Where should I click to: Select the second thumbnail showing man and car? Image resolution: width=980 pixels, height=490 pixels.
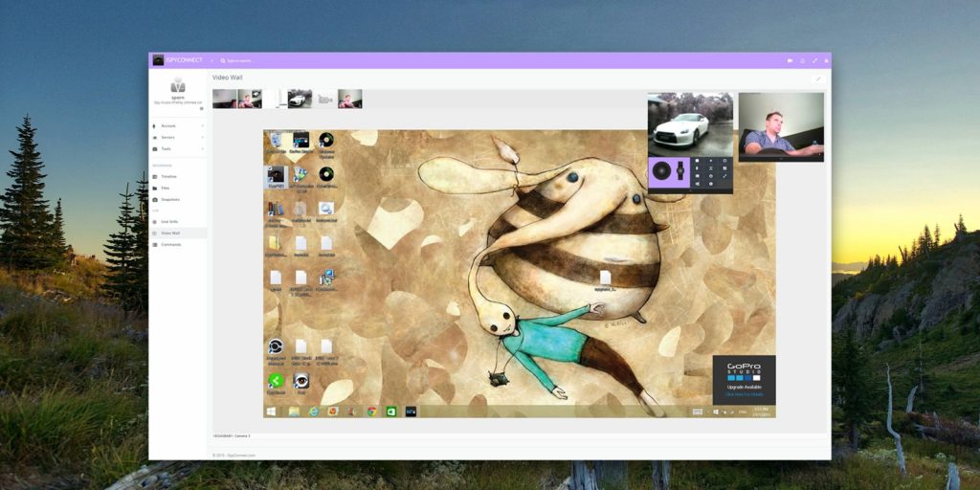tap(250, 99)
